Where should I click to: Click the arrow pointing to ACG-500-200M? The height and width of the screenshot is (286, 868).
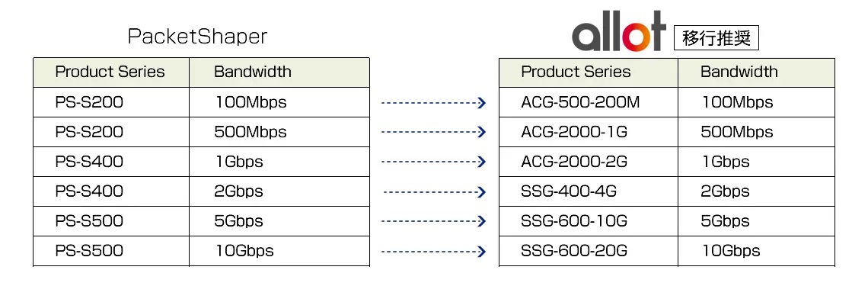point(434,102)
